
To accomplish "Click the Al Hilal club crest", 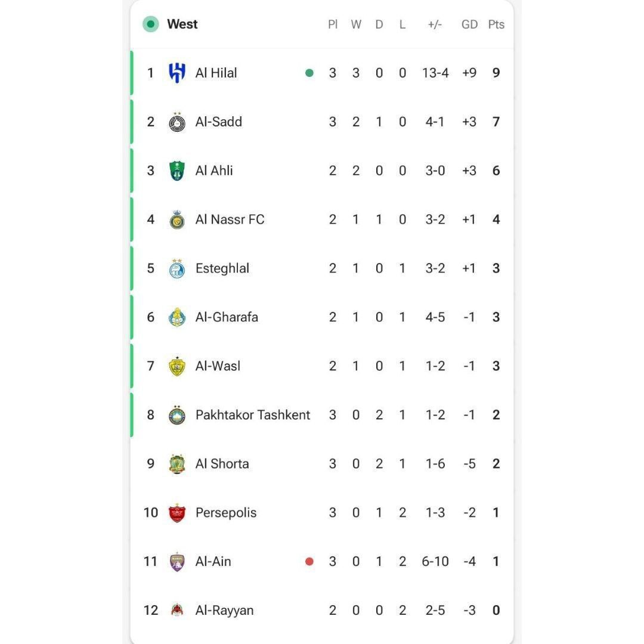I will click(177, 73).
